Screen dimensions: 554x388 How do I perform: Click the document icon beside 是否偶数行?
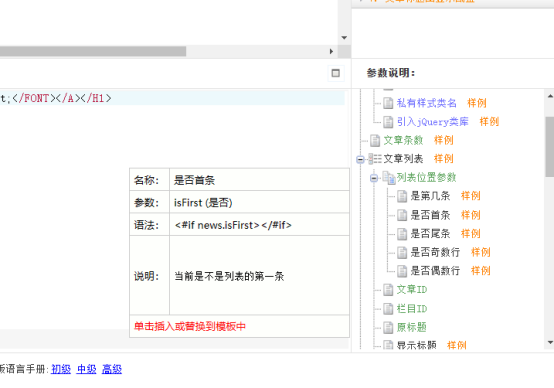pyautogui.click(x=402, y=271)
